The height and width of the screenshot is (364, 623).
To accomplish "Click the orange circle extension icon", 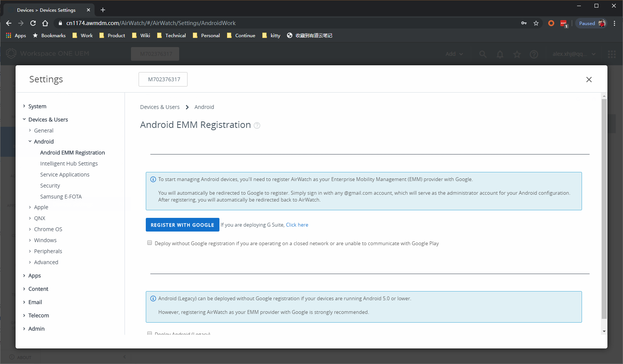I will pos(551,23).
